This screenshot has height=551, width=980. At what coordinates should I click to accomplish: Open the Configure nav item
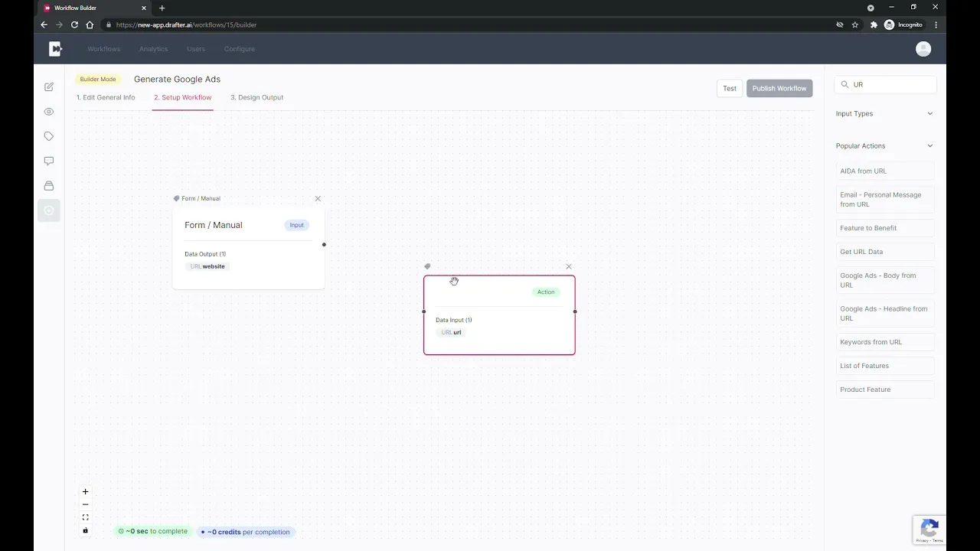[240, 49]
